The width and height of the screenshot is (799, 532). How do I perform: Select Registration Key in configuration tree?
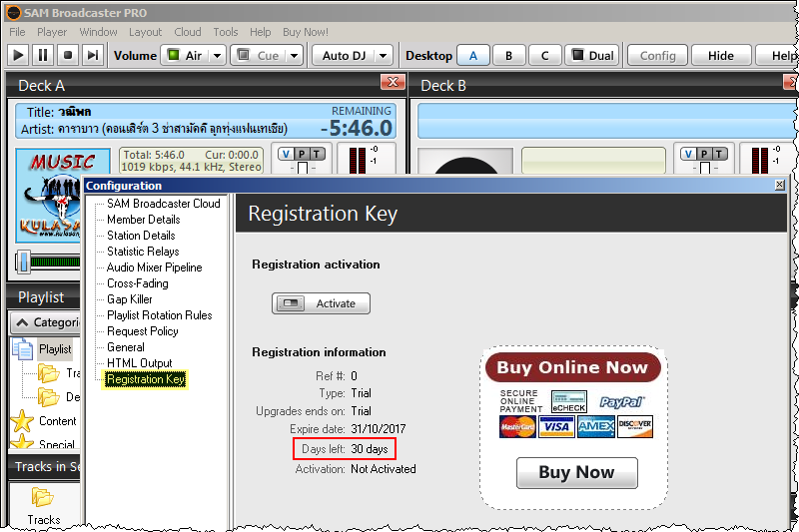(145, 379)
